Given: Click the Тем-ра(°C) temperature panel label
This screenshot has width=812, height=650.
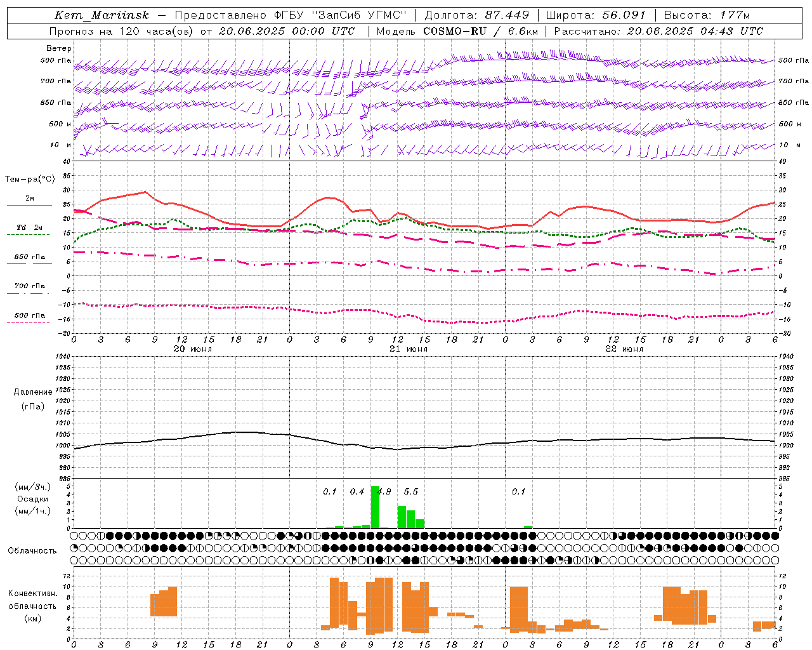Looking at the screenshot, I should click(x=30, y=180).
